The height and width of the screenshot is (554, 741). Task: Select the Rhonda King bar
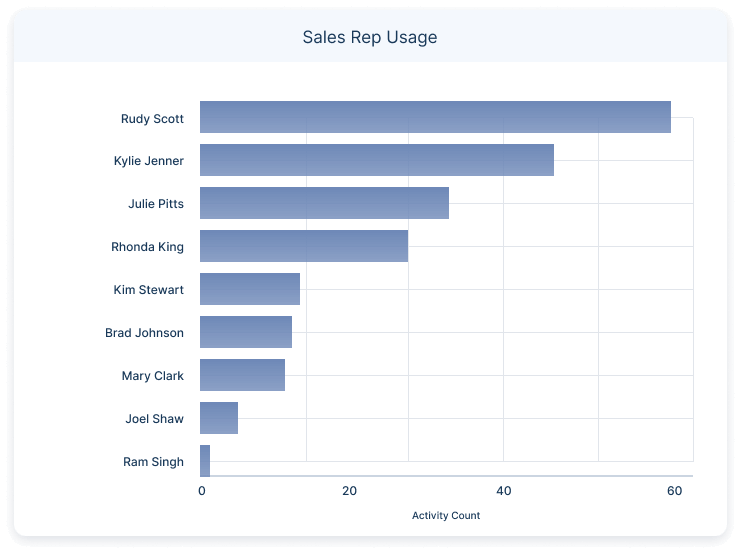point(304,246)
